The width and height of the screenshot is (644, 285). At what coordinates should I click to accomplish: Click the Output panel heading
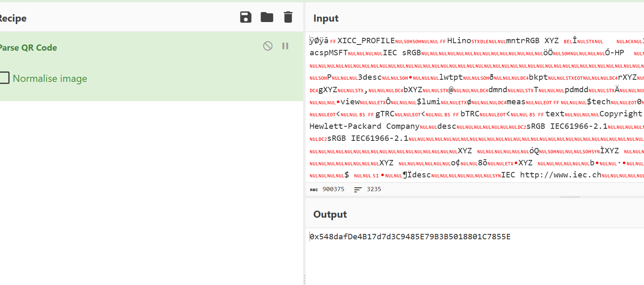click(x=330, y=214)
